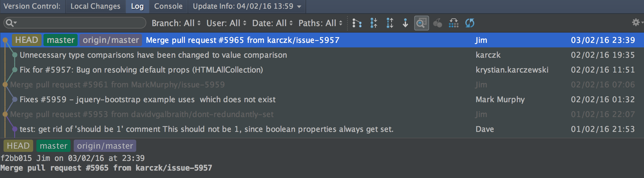Open the Branch filter dropdown
Viewport: 644px width, 178px height.
tap(176, 23)
